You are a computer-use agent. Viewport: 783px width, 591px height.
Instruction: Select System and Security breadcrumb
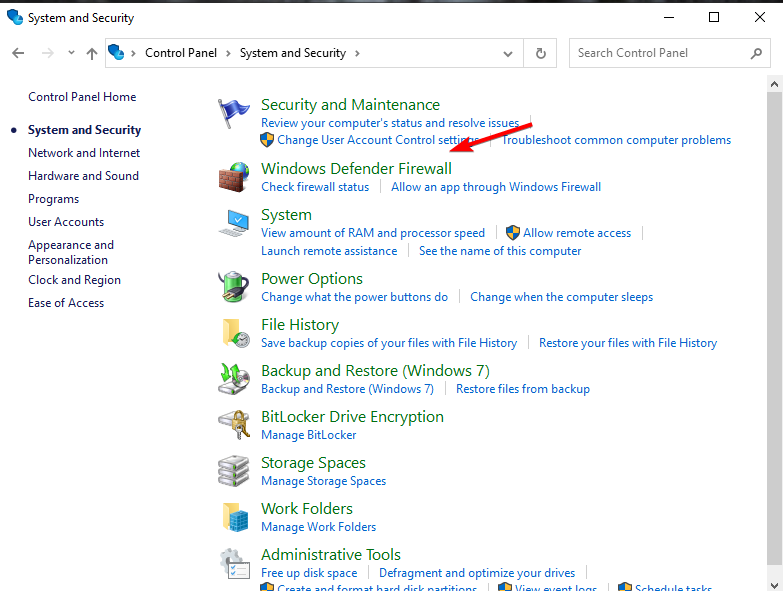(293, 53)
